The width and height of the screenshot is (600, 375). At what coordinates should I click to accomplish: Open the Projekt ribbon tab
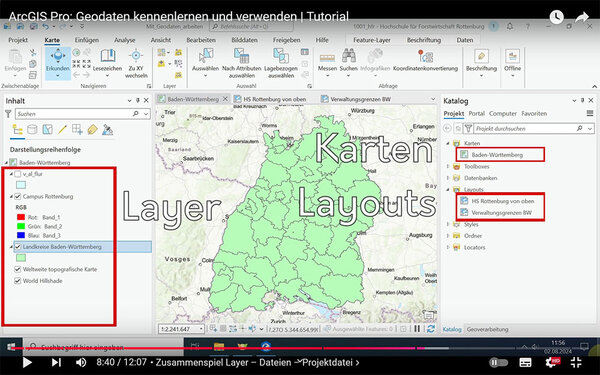(x=18, y=40)
